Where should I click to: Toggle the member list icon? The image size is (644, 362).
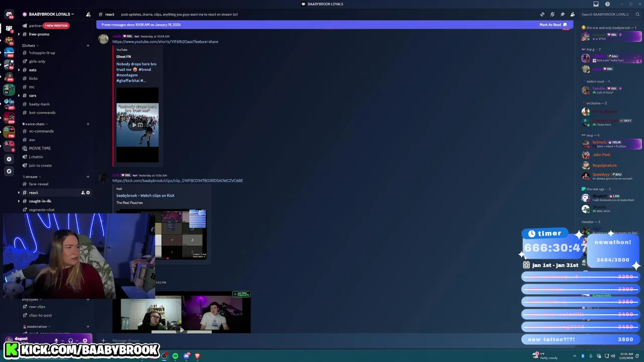pyautogui.click(x=572, y=14)
